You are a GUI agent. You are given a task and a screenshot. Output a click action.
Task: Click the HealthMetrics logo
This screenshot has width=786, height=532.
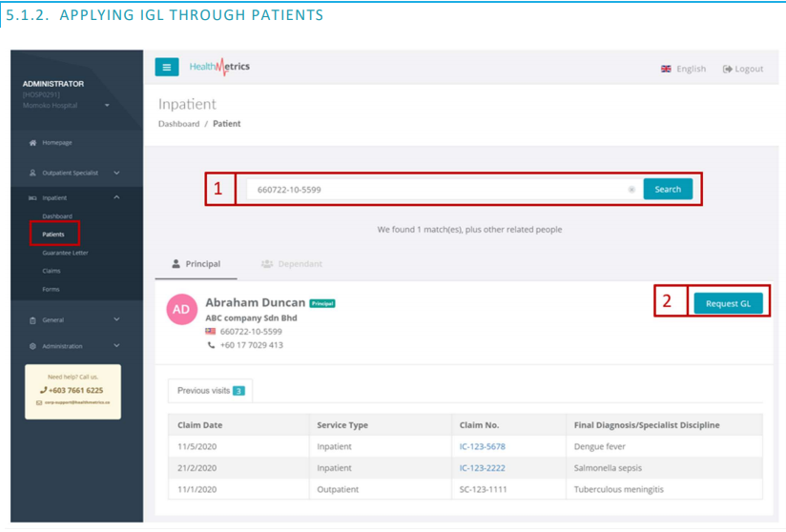(x=219, y=67)
